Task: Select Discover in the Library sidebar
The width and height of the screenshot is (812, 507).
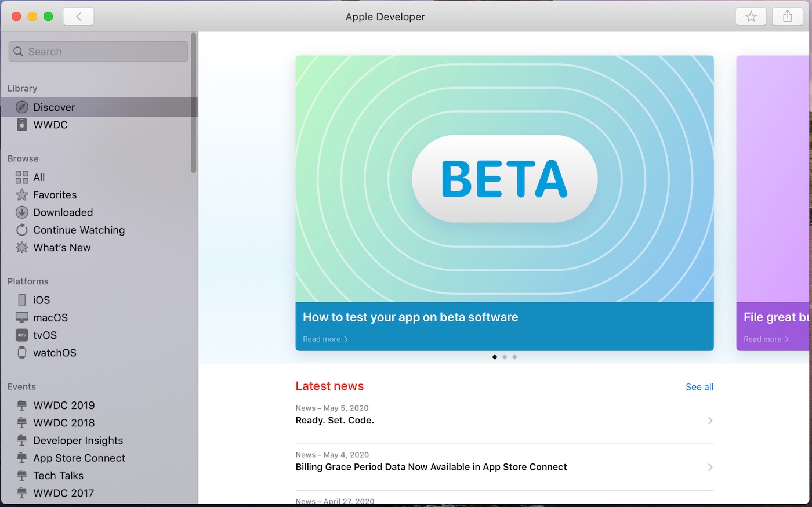Action: point(54,107)
